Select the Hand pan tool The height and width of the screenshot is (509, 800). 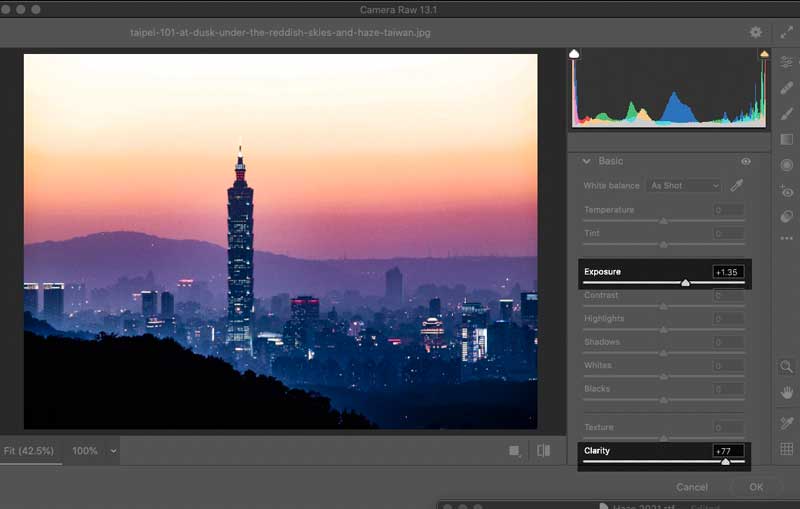tap(787, 392)
